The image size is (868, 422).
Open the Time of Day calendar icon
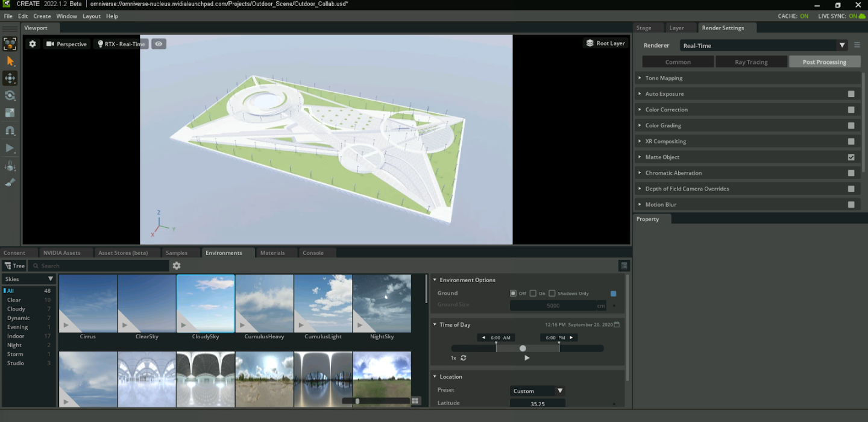pos(617,325)
